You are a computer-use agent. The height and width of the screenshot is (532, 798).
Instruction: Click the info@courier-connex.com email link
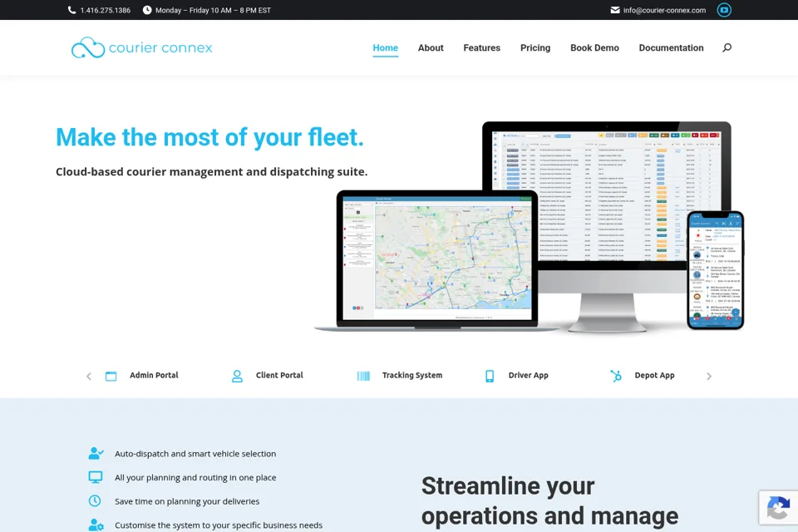point(664,10)
